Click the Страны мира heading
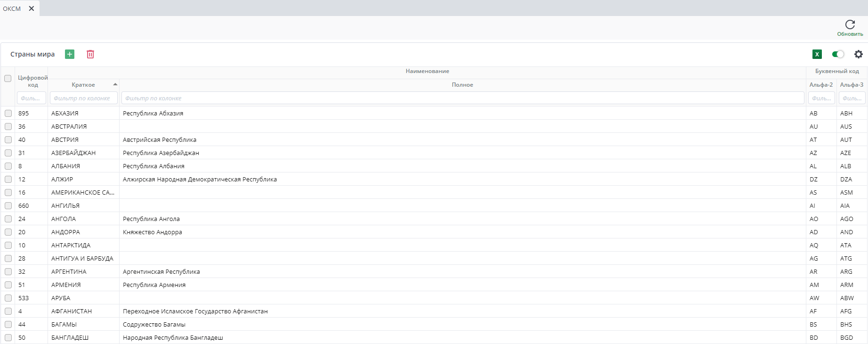This screenshot has width=868, height=344. (x=32, y=54)
